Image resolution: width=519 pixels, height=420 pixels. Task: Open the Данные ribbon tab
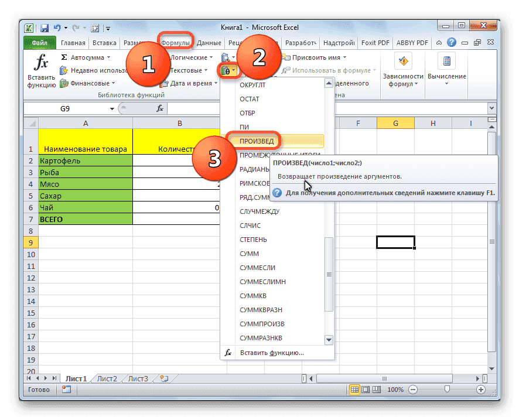pos(209,42)
